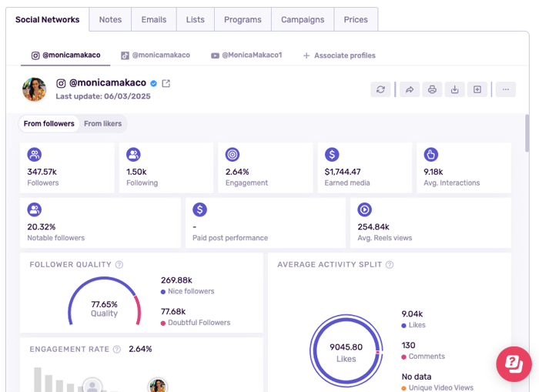The width and height of the screenshot is (539, 392).
Task: Toggle to From likers view
Action: click(102, 124)
